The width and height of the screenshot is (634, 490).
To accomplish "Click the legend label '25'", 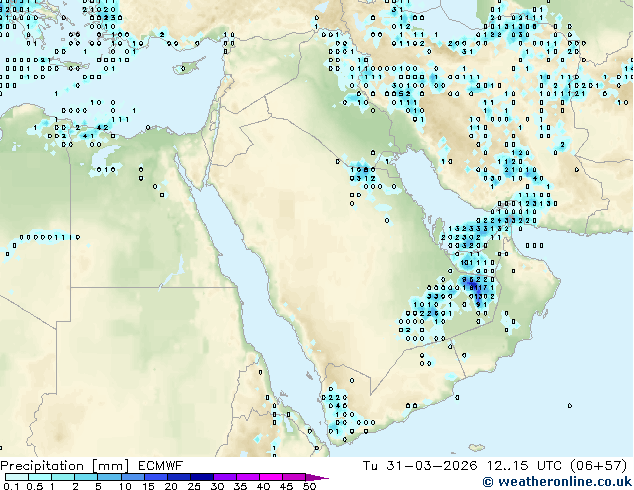I will pos(194,486).
